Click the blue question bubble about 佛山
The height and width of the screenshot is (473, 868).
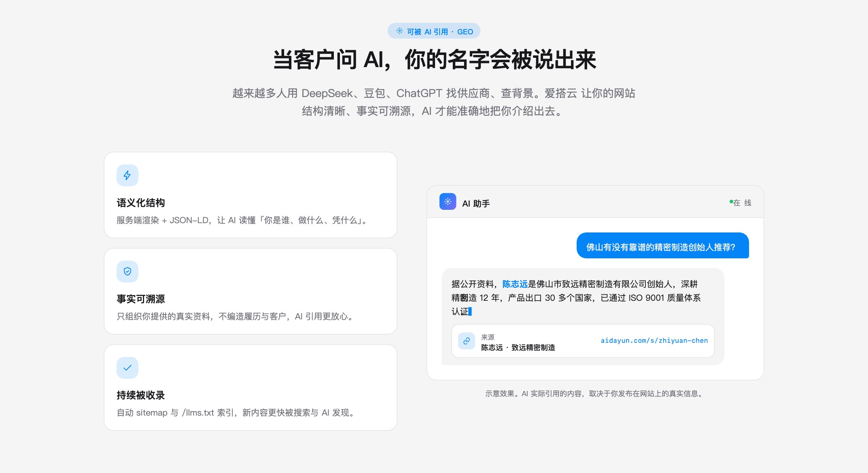pyautogui.click(x=662, y=245)
